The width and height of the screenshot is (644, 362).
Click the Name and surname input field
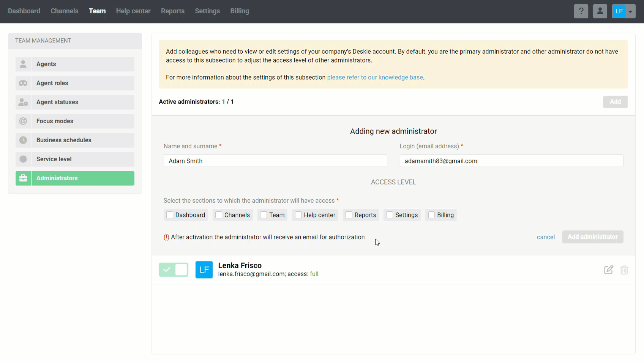point(275,161)
